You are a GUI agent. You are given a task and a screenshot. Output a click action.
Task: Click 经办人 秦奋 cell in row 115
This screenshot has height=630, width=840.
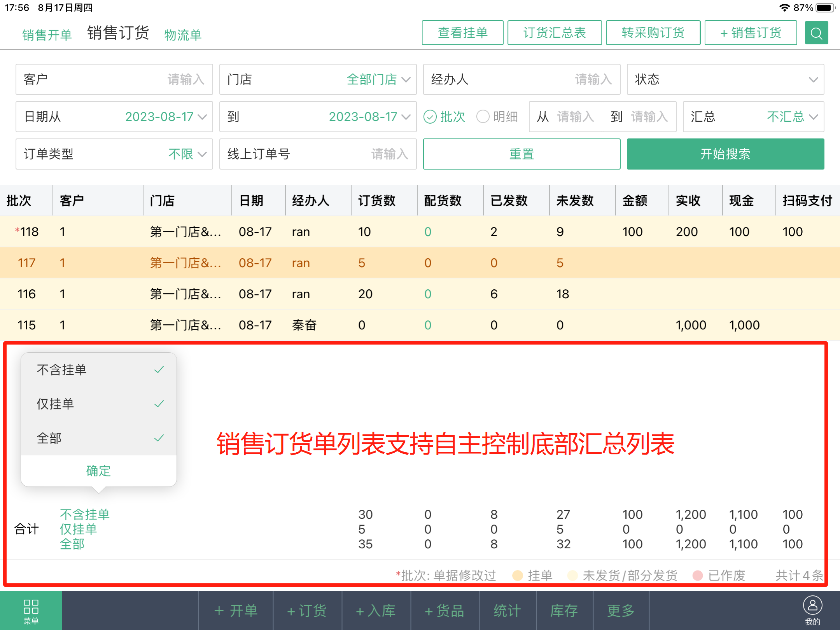(x=304, y=325)
